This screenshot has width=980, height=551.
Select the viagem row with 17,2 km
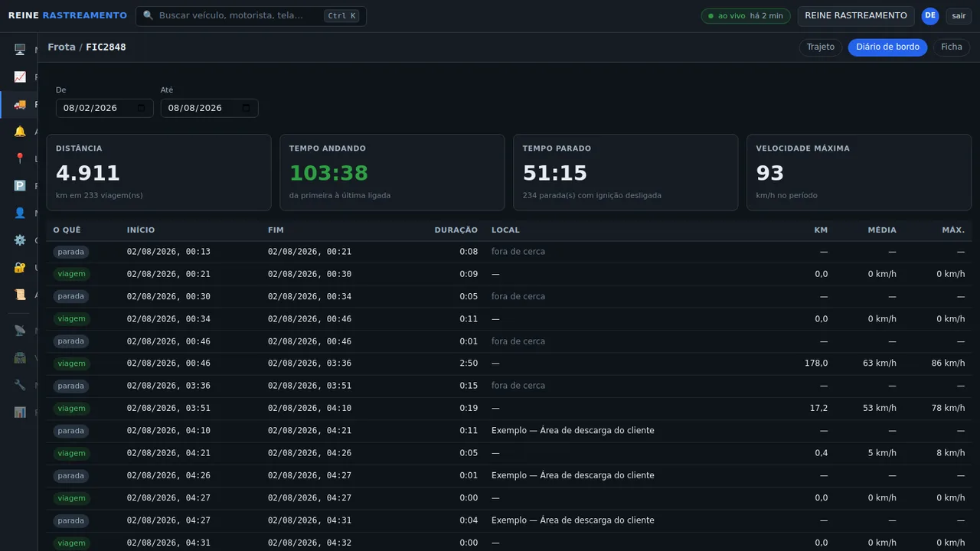[509, 409]
